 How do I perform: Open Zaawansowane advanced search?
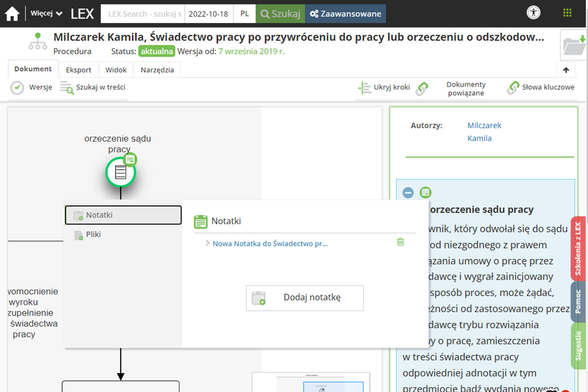[345, 14]
